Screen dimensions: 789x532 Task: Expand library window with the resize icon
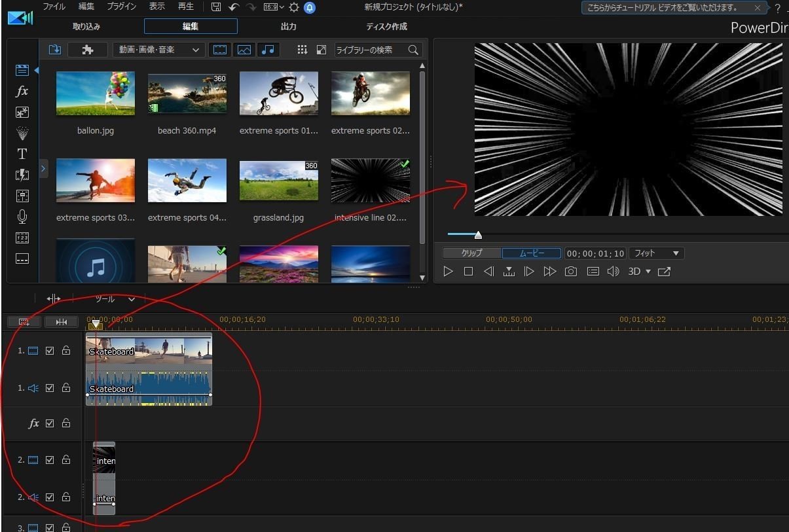(321, 50)
